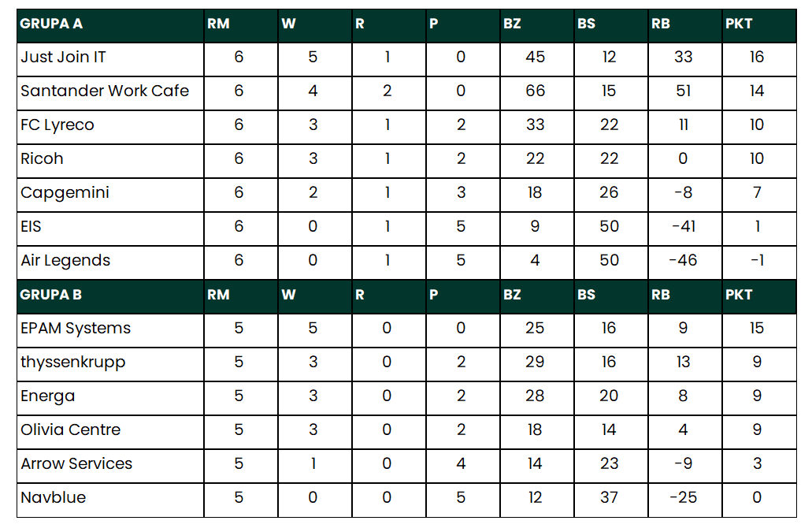812x528 pixels.
Task: Select Air Legends points value -1
Action: click(757, 261)
